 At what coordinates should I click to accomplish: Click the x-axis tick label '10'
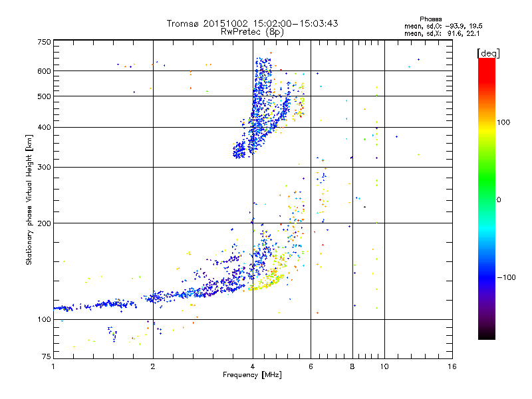coord(384,366)
